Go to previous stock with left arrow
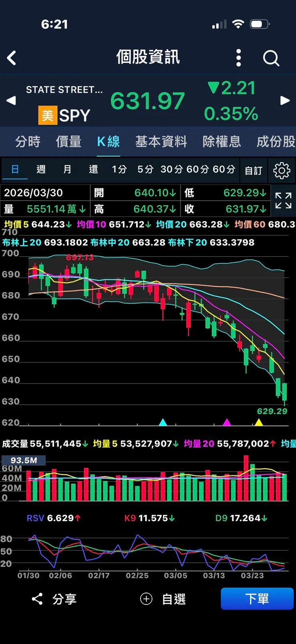The width and height of the screenshot is (296, 644). (11, 100)
